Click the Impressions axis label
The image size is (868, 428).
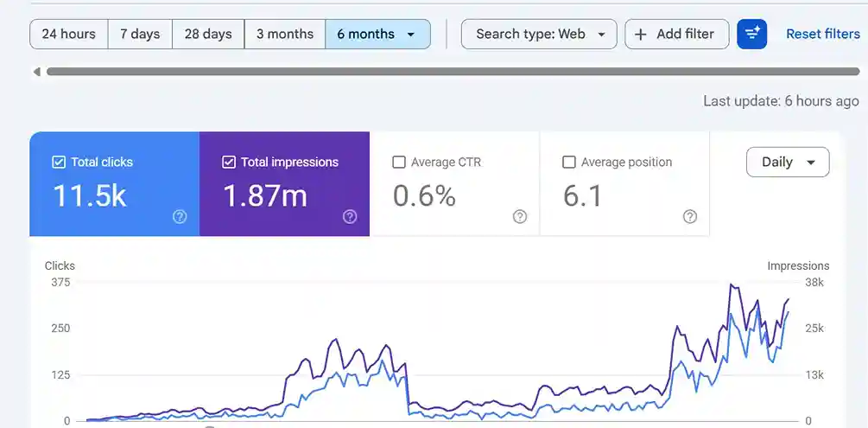(x=798, y=265)
